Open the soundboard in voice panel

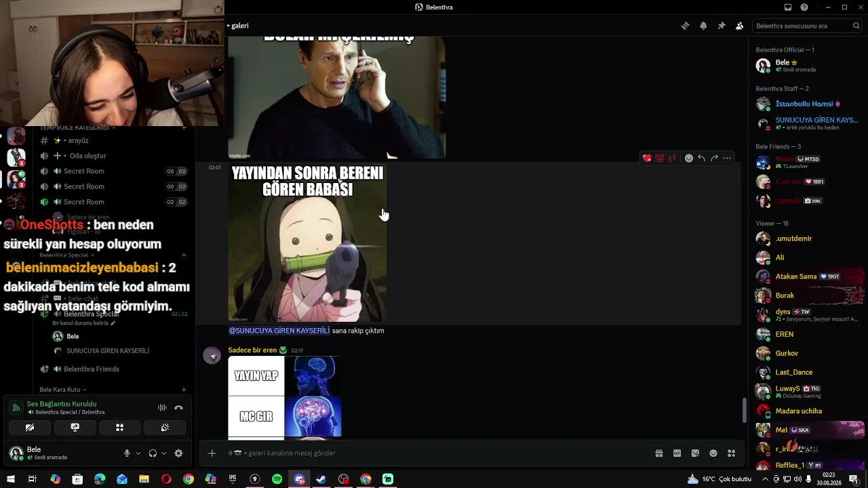click(x=164, y=428)
